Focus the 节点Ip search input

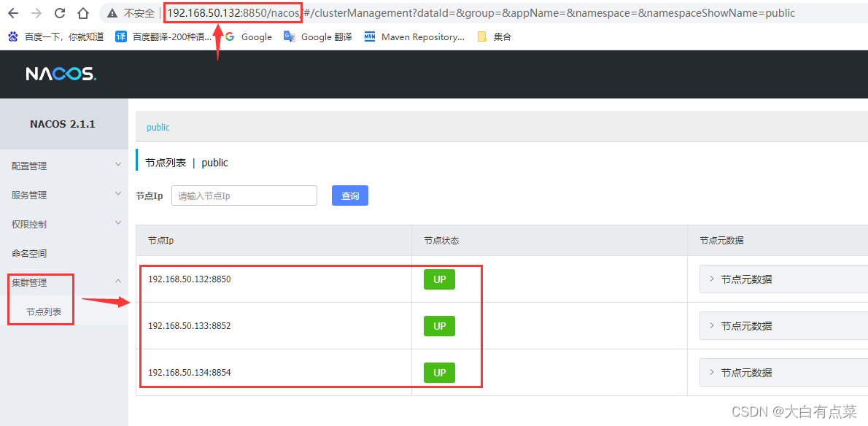(x=244, y=195)
